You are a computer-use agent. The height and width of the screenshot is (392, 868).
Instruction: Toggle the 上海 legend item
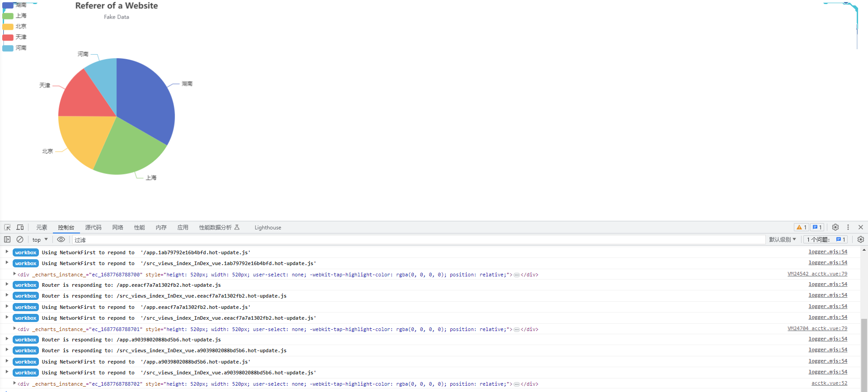pos(14,16)
